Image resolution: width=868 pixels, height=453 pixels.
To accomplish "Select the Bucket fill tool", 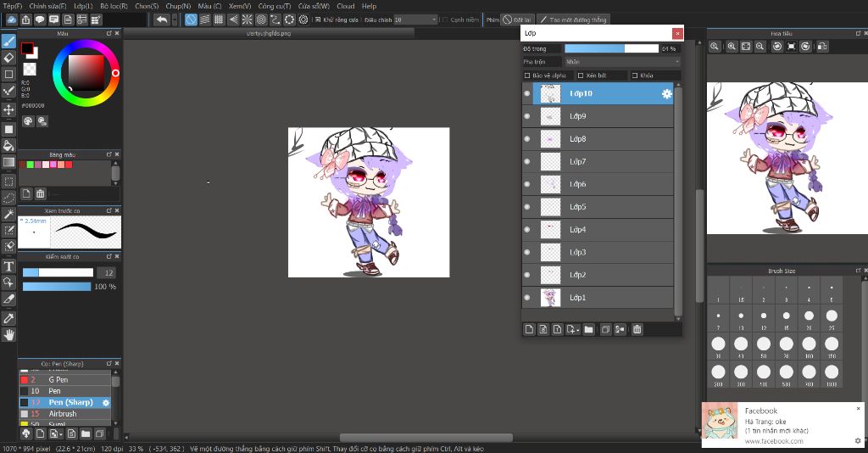I will [x=8, y=146].
